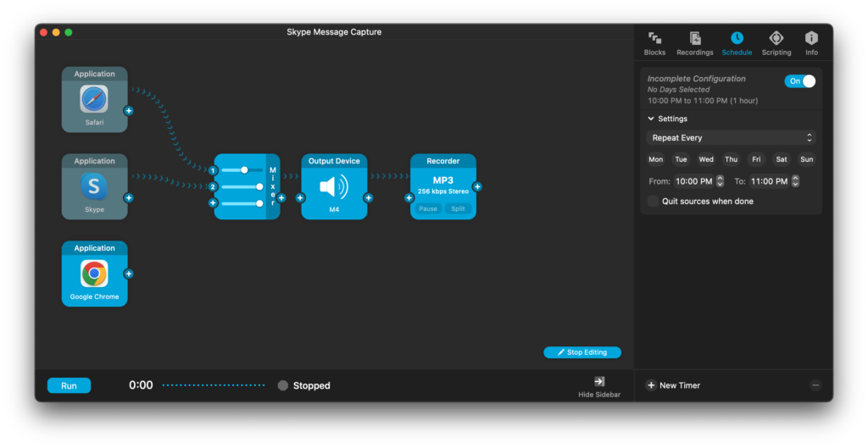This screenshot has height=448, width=868.
Task: Open the Scripting sidebar tab
Action: pyautogui.click(x=776, y=44)
